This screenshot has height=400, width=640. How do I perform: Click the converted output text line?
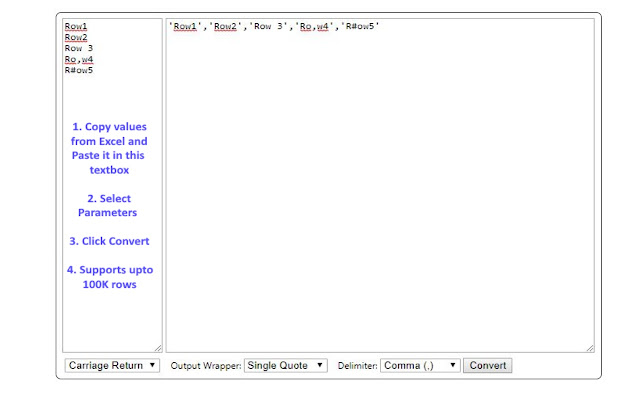(274, 26)
